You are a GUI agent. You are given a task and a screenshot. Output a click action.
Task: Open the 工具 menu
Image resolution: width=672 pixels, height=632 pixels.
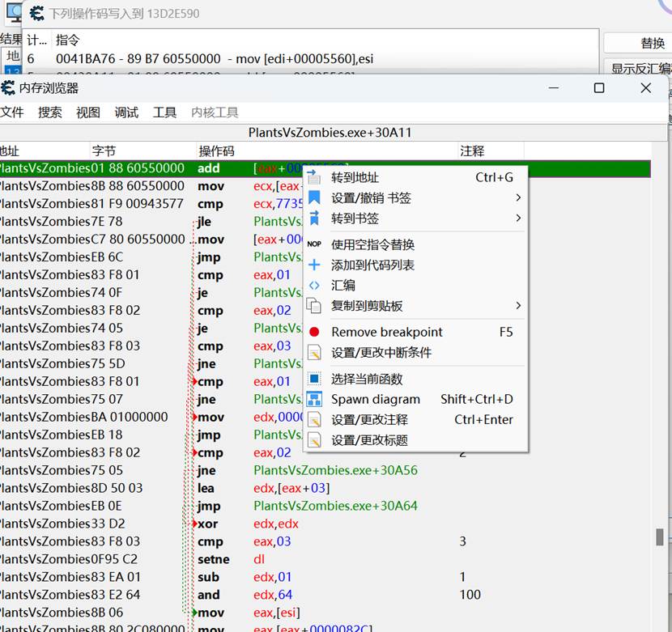click(x=164, y=112)
